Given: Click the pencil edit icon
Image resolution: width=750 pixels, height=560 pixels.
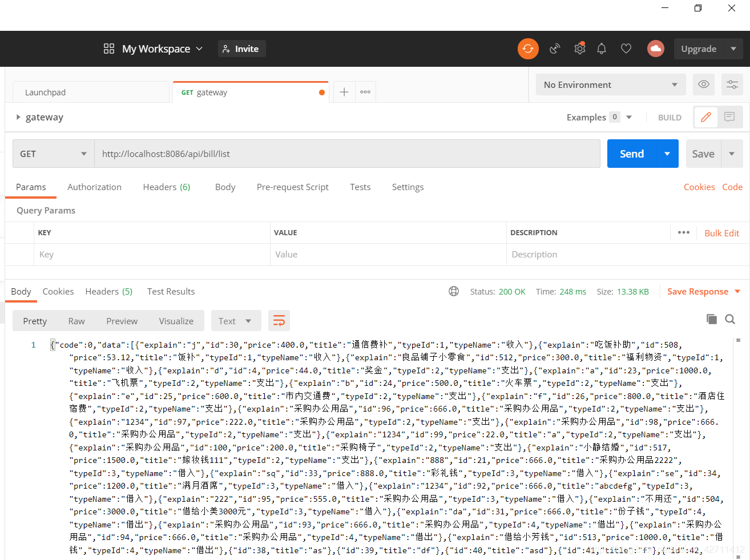Looking at the screenshot, I should pos(706,117).
